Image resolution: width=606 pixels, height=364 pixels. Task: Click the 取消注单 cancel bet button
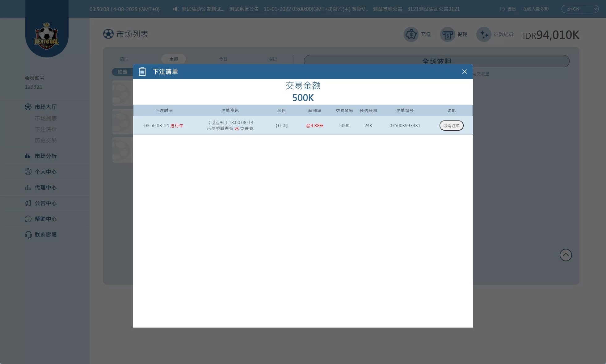[x=451, y=125]
